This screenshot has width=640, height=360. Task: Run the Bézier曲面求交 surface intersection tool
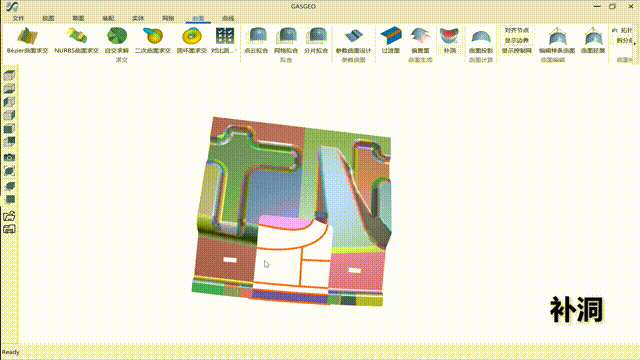pyautogui.click(x=27, y=40)
